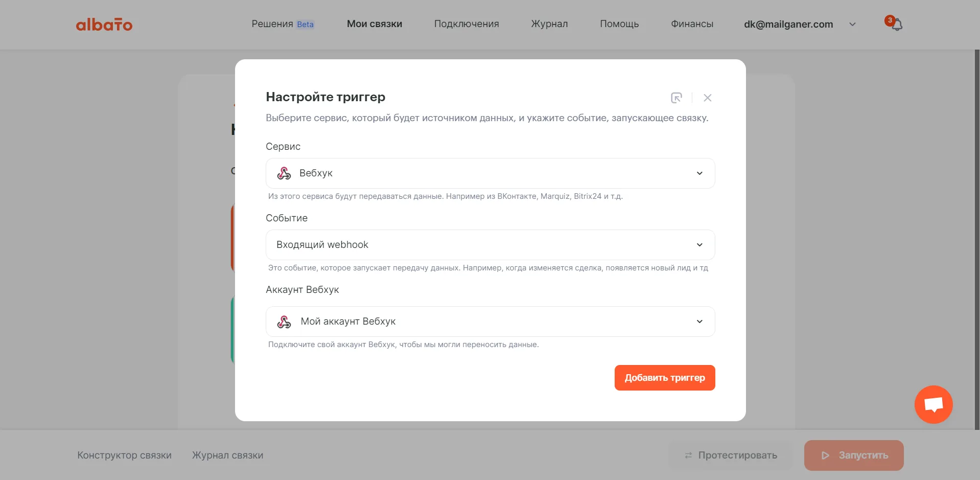Screen dimensions: 980x480
Task: Open the live chat bubble
Action: pos(934,404)
